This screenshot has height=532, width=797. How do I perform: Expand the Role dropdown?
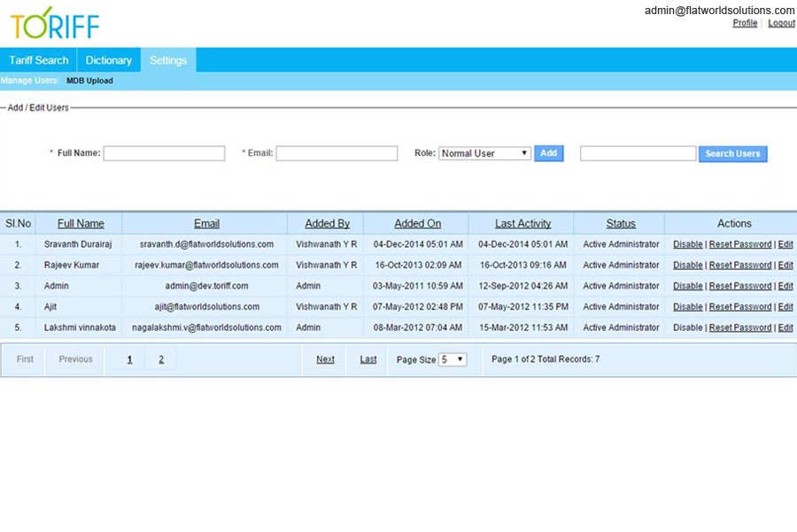tap(484, 153)
